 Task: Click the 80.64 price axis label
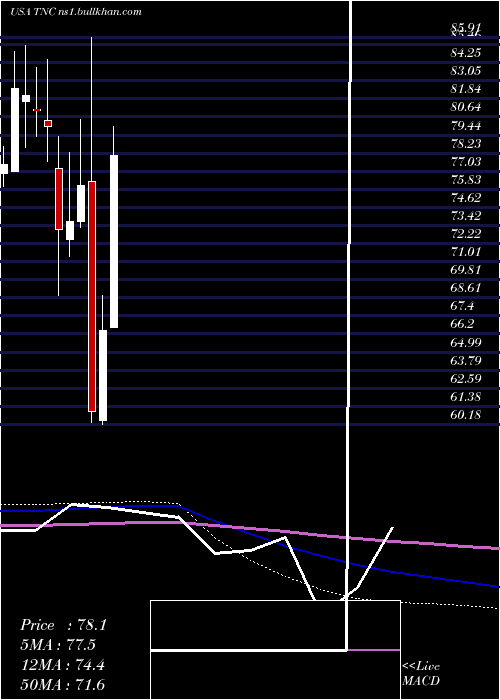466,107
